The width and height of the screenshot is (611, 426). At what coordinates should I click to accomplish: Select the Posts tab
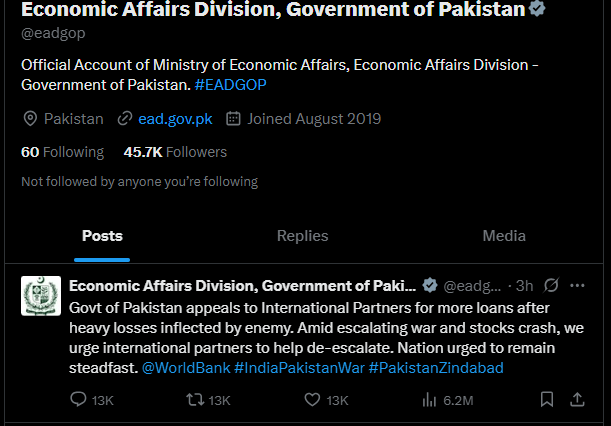[x=102, y=236]
